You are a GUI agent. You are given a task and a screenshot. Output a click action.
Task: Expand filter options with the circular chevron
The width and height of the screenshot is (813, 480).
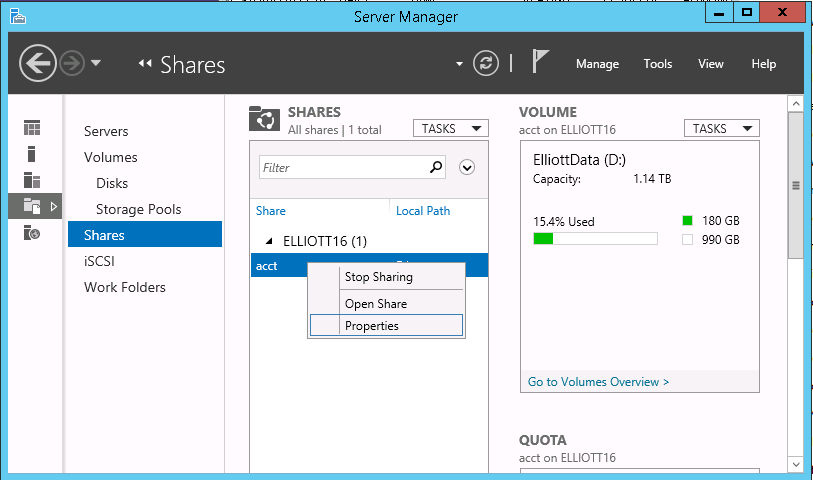pos(467,167)
